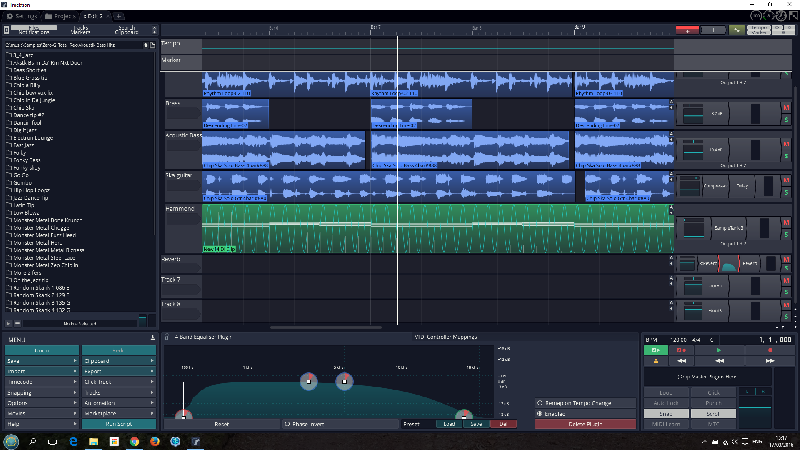This screenshot has width=800, height=450.
Task: Solo Track 8
Action: click(x=786, y=316)
